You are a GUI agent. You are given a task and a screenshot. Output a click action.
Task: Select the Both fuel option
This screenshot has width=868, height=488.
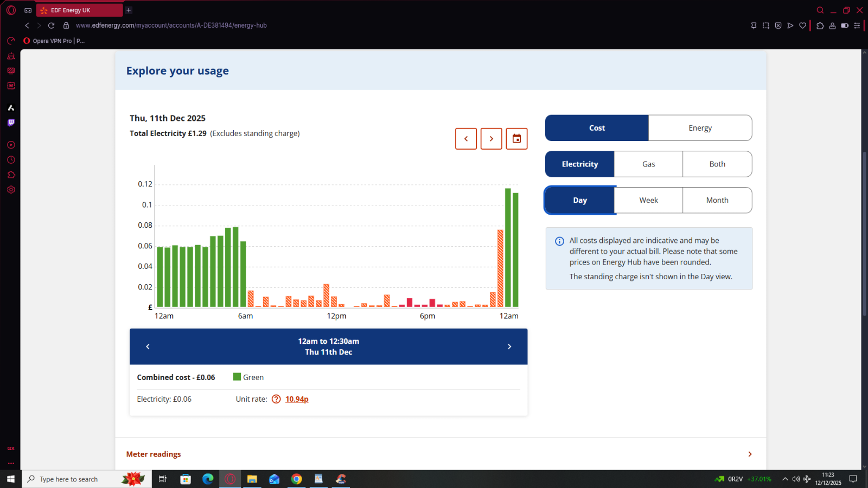pyautogui.click(x=717, y=164)
